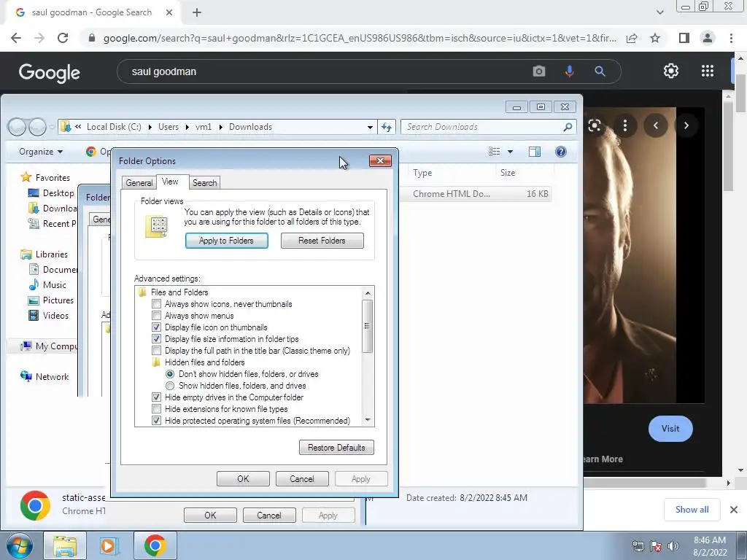Switch to the Search tab in Folder Options

click(205, 183)
